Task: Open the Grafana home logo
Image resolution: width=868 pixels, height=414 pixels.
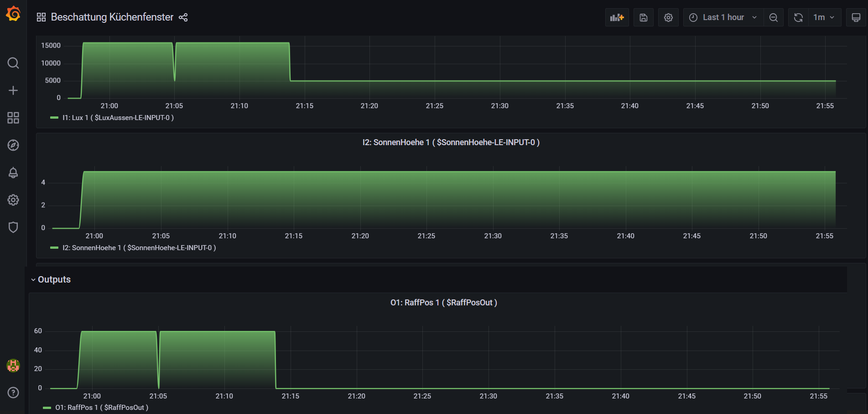Action: [x=13, y=14]
